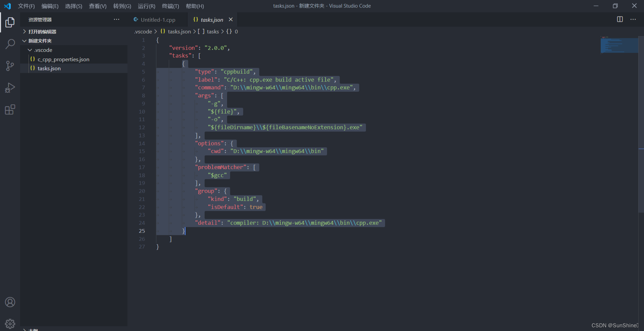Close the tasks.json tab
The height and width of the screenshot is (331, 644).
coord(231,19)
